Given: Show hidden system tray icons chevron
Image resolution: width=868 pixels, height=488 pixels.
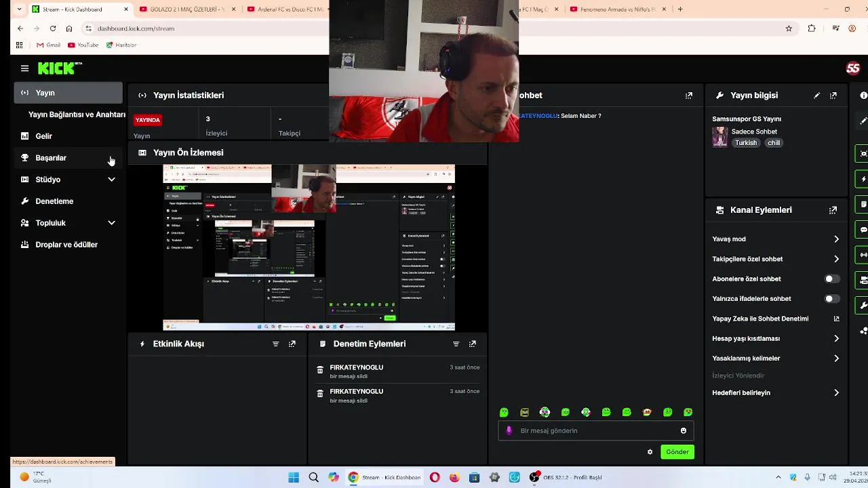Looking at the screenshot, I should click(x=778, y=477).
